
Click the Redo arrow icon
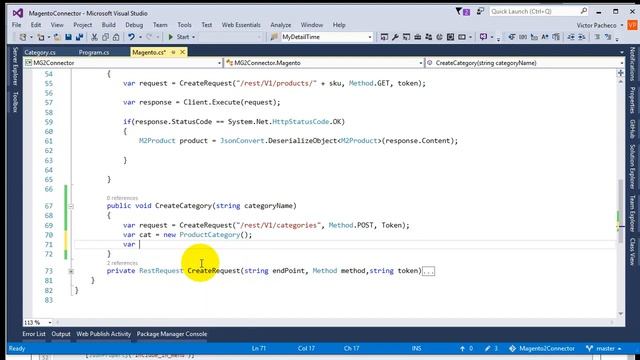pyautogui.click(x=149, y=37)
